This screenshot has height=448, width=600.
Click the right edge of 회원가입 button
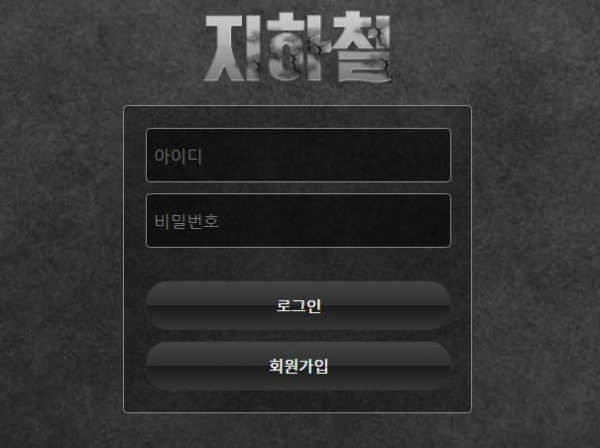pos(443,366)
